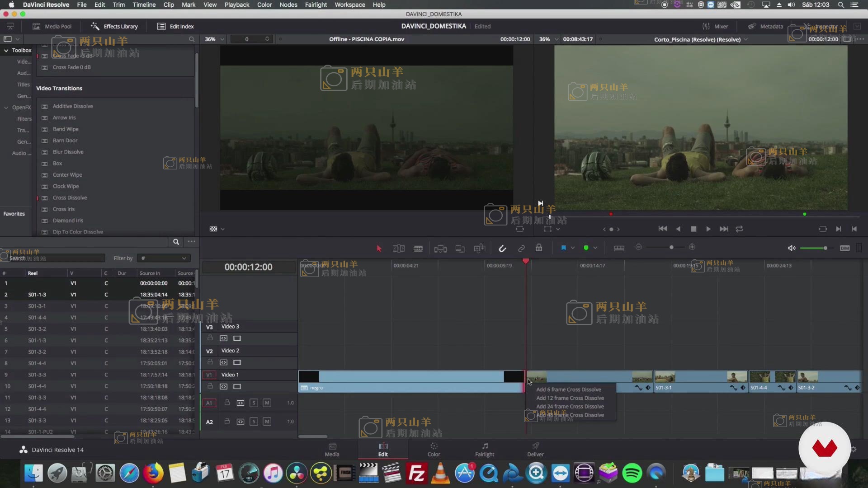The height and width of the screenshot is (488, 868).
Task: Select the arrow Selection Mode tool
Action: click(x=379, y=248)
